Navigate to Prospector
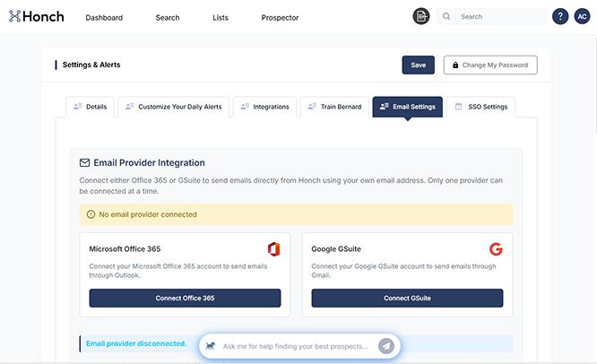The image size is (597, 364). coord(280,18)
